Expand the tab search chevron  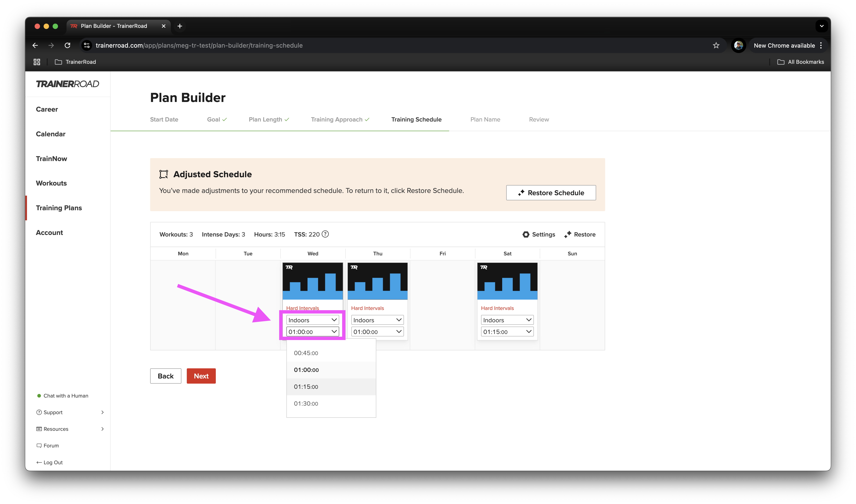pyautogui.click(x=821, y=26)
